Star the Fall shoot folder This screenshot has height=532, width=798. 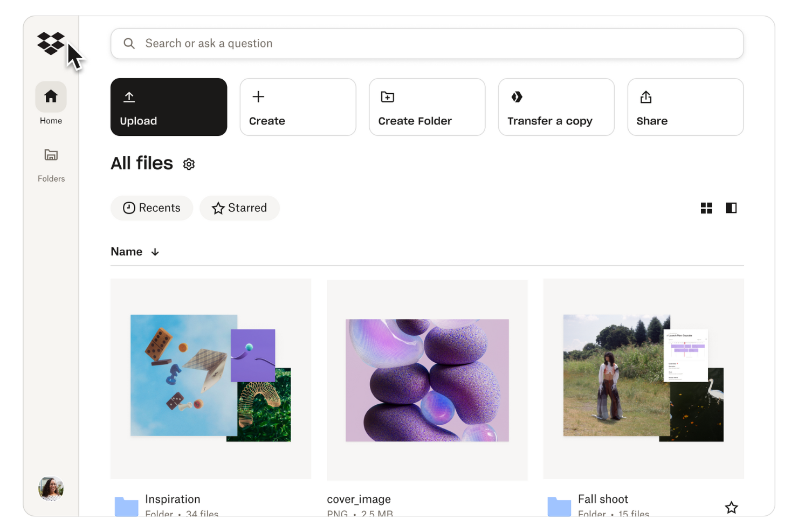point(731,507)
